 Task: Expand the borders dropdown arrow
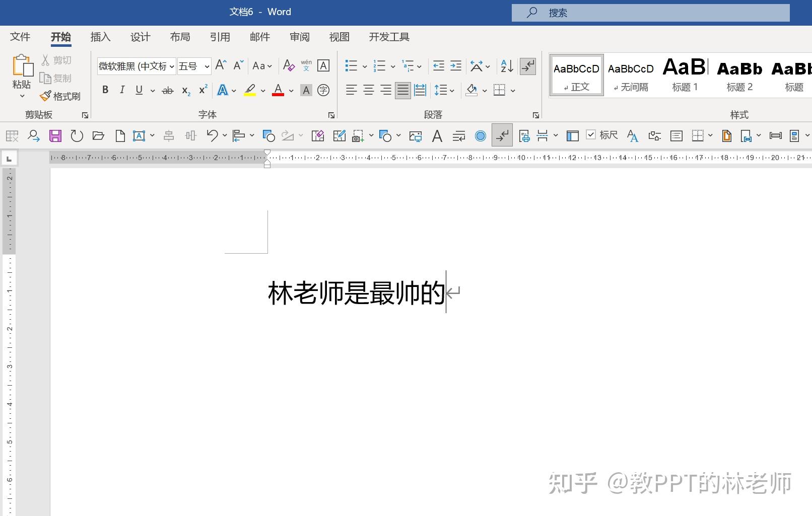(513, 91)
